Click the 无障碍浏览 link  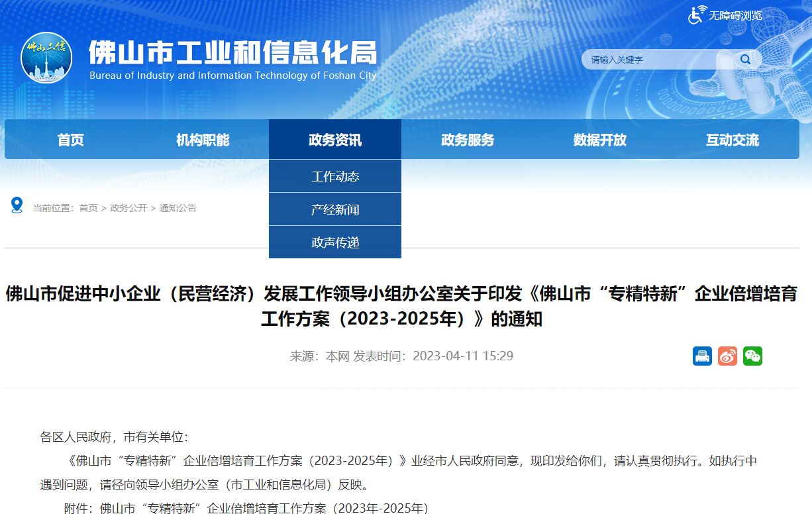click(735, 15)
